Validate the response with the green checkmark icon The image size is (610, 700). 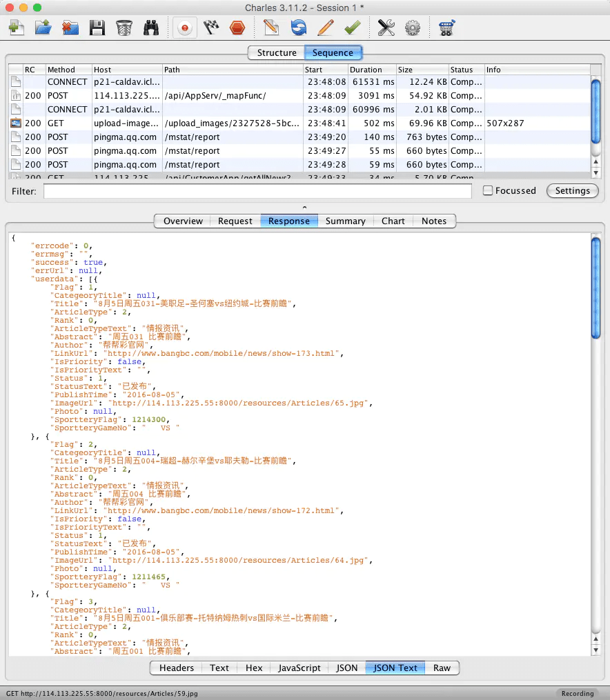click(x=353, y=28)
